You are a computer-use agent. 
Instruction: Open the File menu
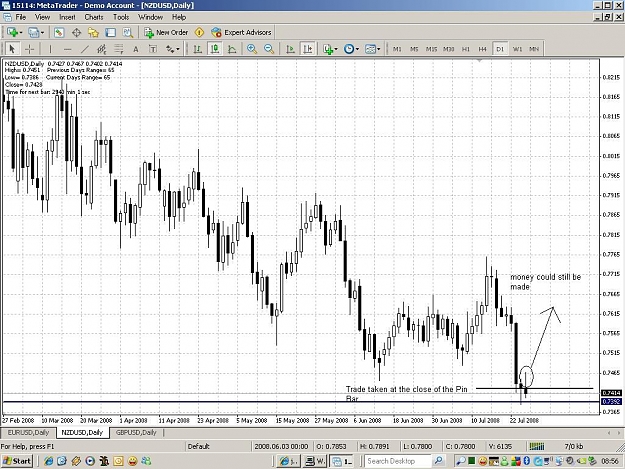click(21, 17)
